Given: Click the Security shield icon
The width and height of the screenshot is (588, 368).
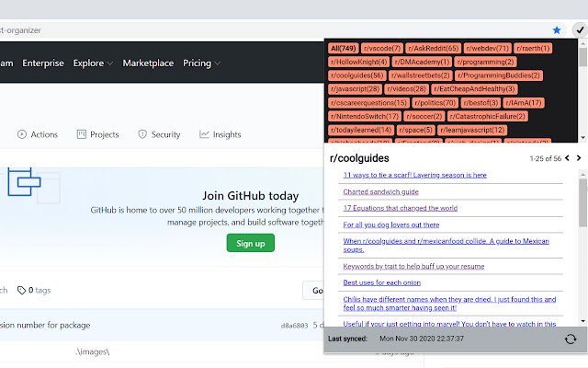Looking at the screenshot, I should coord(142,134).
